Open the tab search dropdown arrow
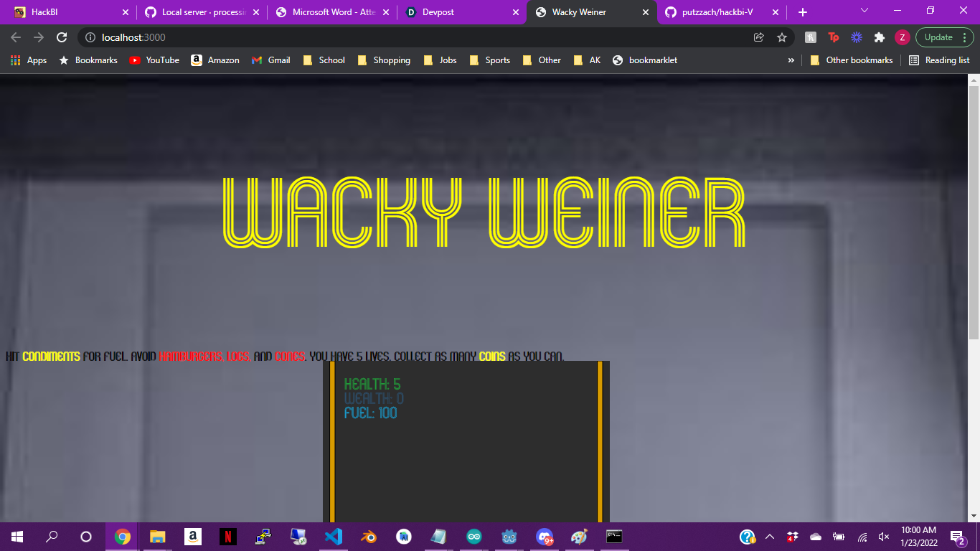The width and height of the screenshot is (980, 551). pyautogui.click(x=864, y=11)
